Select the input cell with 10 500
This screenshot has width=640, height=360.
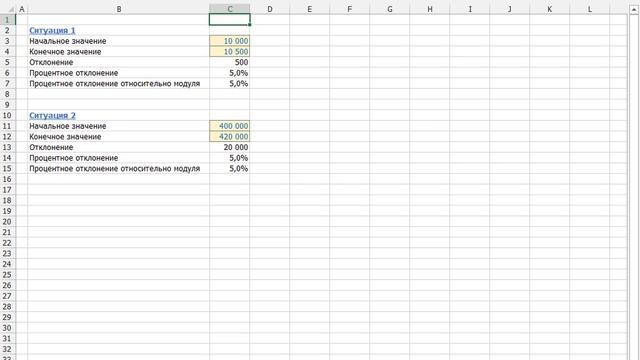point(230,51)
